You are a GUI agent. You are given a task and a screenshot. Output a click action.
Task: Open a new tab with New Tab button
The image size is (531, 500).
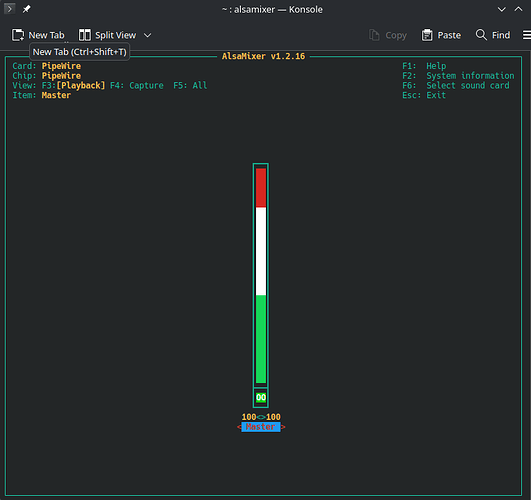(x=38, y=35)
